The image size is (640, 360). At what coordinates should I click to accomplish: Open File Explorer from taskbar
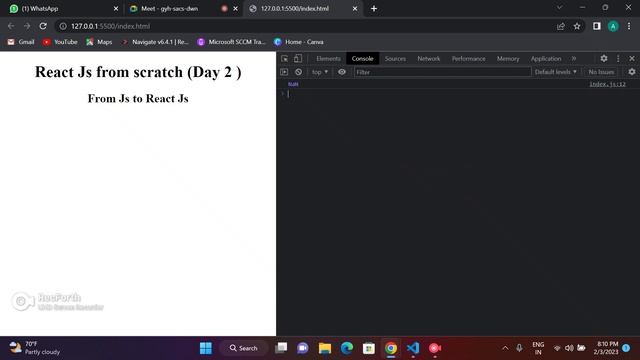point(325,348)
